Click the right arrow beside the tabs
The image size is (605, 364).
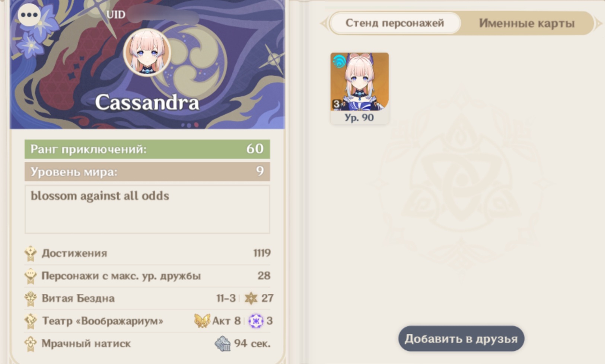tap(598, 24)
